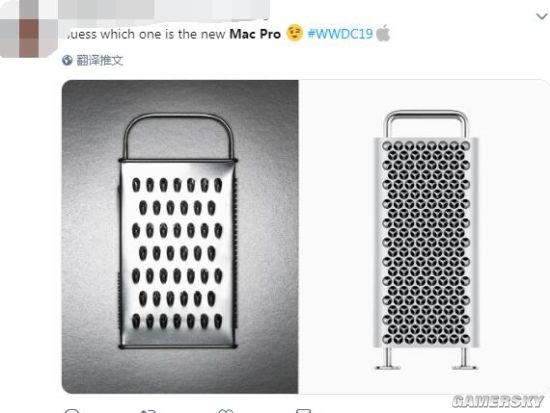Retweet using the retweet arrows icon
550x413 pixels.
pyautogui.click(x=148, y=411)
